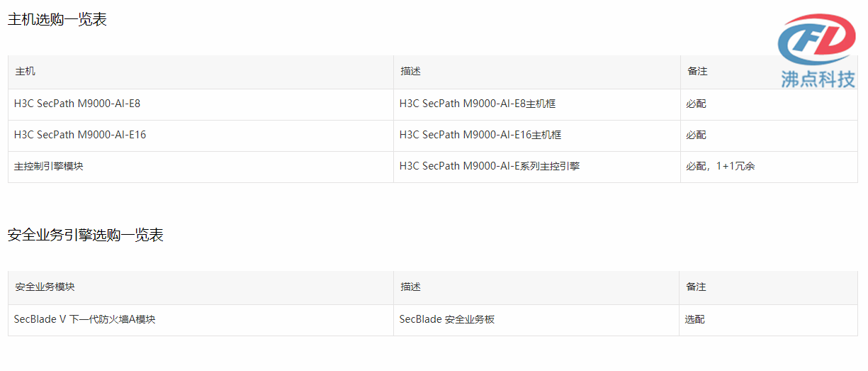Click the 备注 header in the host table

[x=697, y=72]
